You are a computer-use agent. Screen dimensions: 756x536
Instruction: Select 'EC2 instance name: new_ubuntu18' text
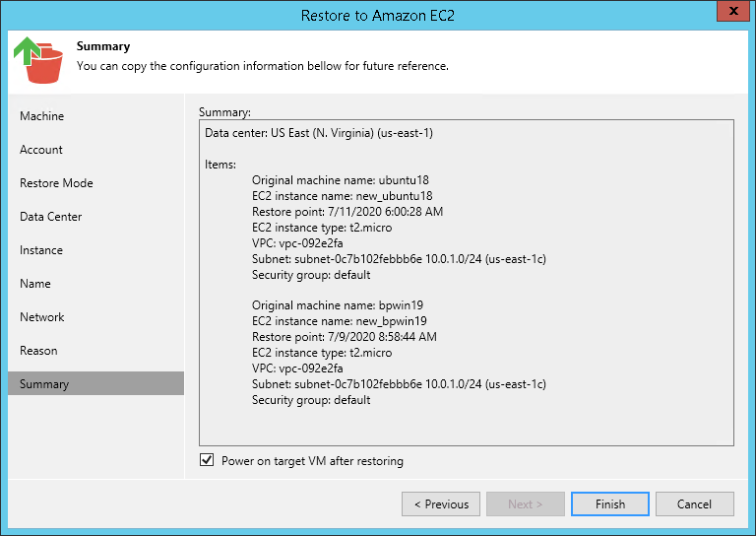point(342,196)
